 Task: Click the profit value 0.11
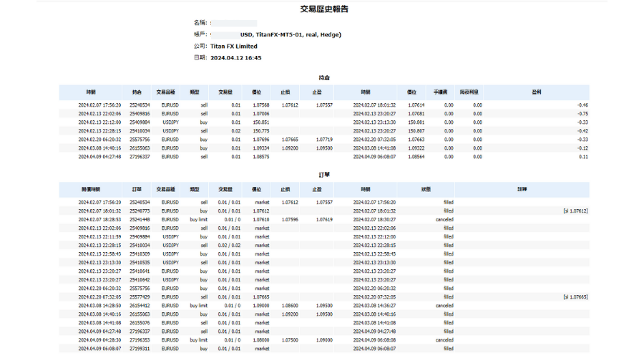click(583, 157)
